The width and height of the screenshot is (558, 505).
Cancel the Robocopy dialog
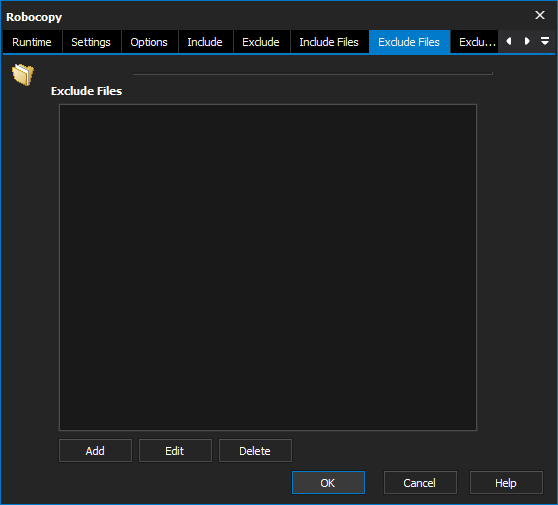coord(420,483)
